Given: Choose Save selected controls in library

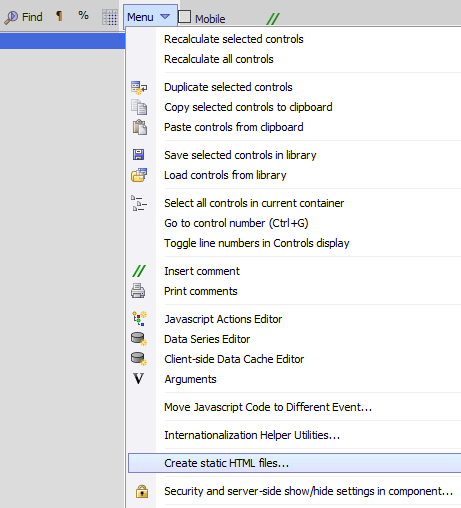Looking at the screenshot, I should tap(240, 155).
